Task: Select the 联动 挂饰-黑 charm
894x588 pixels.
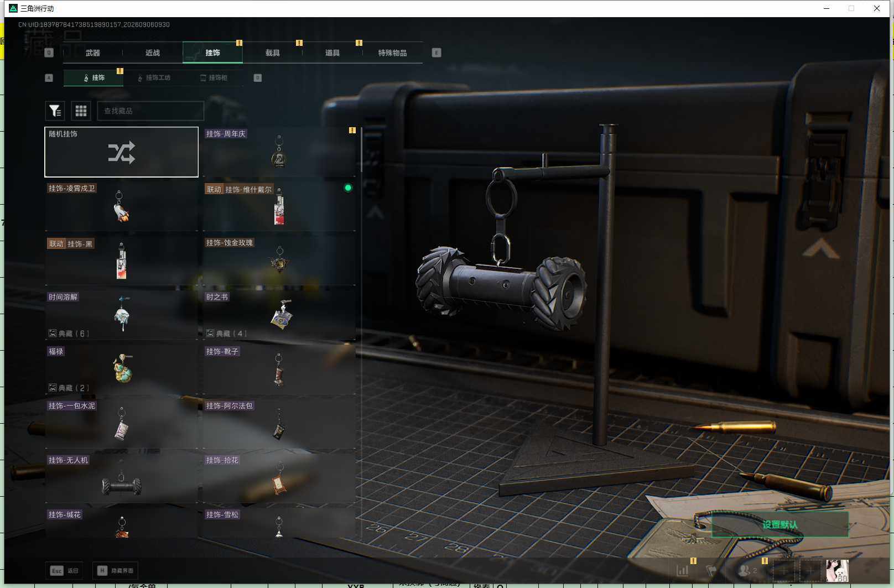Action: [121, 261]
